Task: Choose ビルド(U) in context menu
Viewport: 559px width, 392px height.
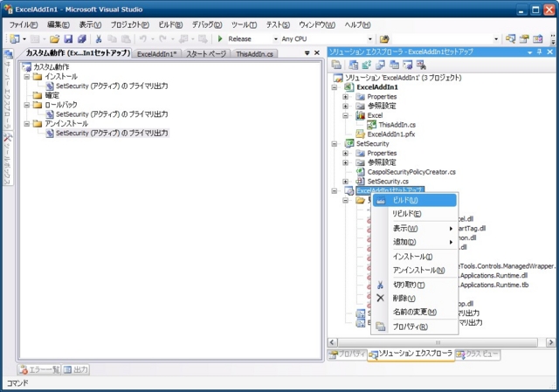Action: (415, 200)
